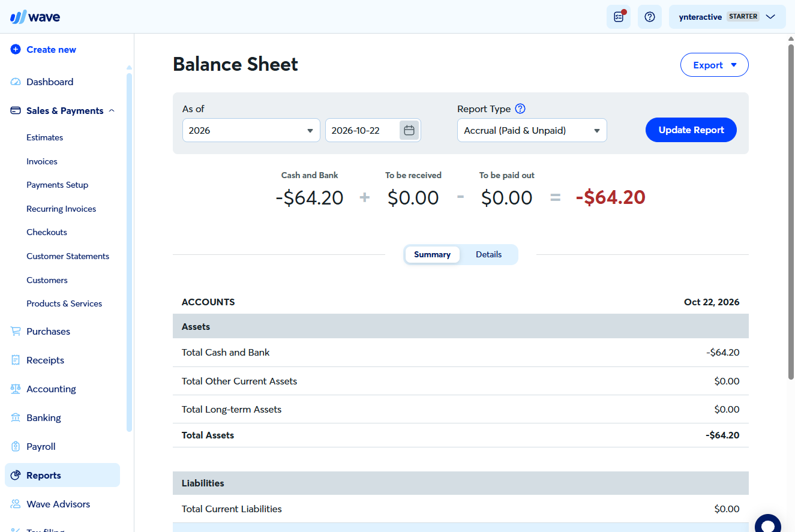This screenshot has height=532, width=795.
Task: Click the STARTER plan badge
Action: pos(743,17)
